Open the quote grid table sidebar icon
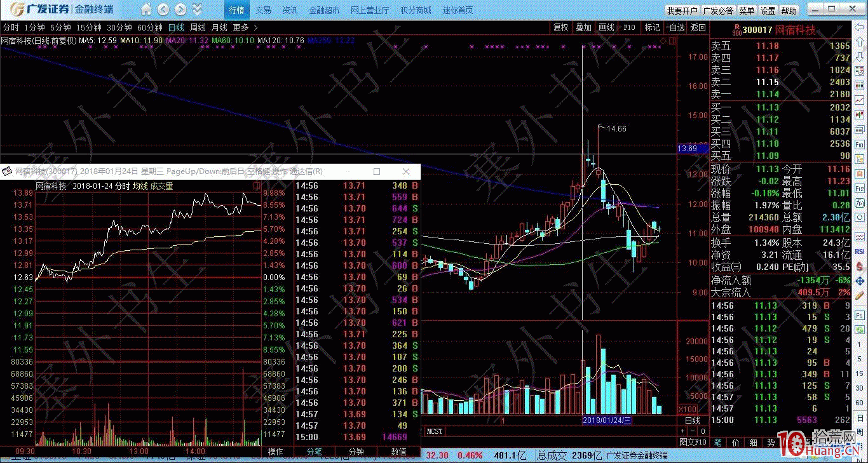868x463 pixels. click(860, 86)
